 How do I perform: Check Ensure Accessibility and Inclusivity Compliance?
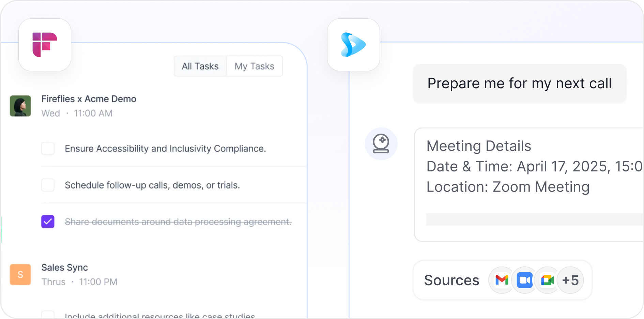pos(48,149)
